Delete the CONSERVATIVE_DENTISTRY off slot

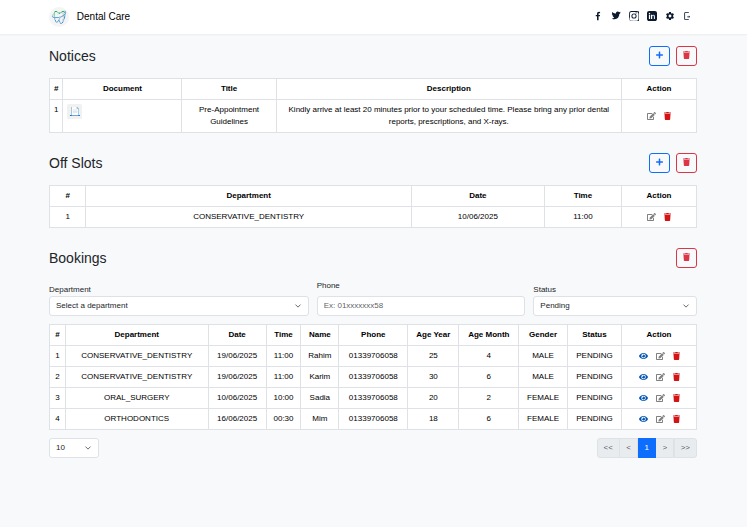(667, 217)
